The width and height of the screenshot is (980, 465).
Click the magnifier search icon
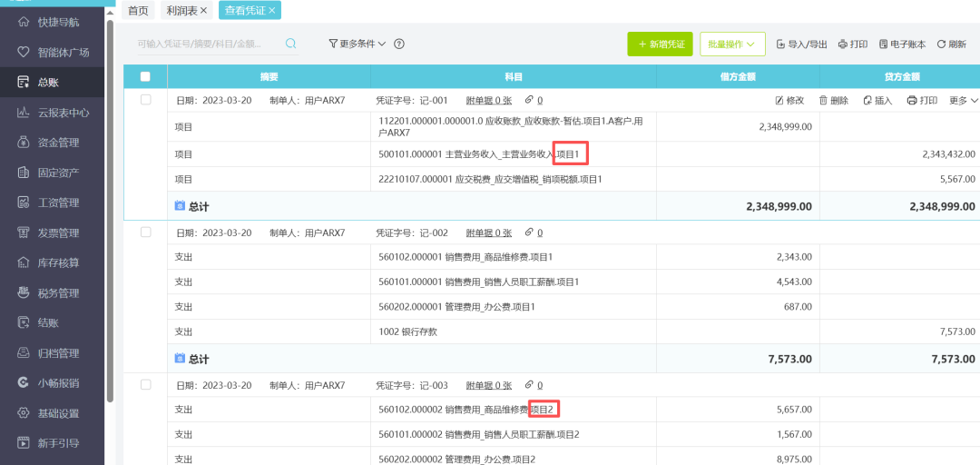point(290,44)
